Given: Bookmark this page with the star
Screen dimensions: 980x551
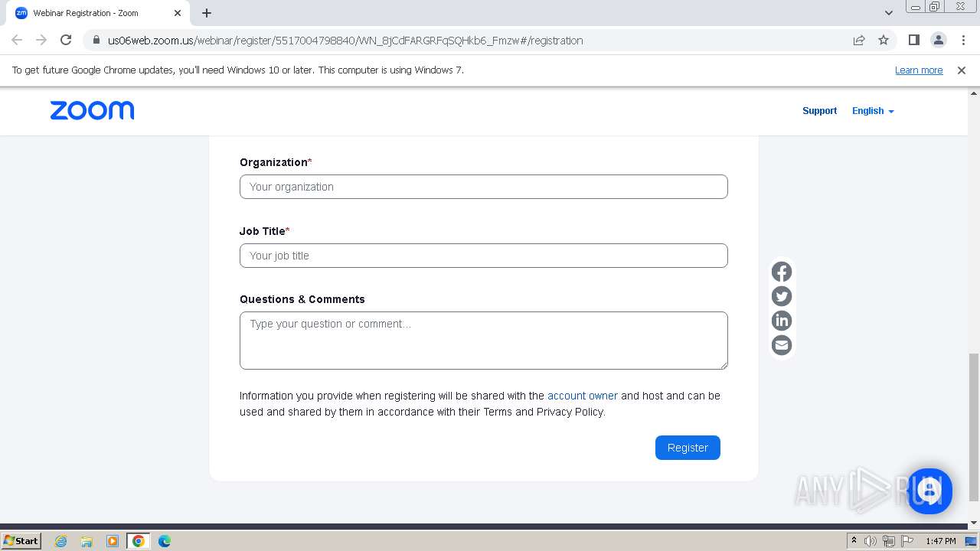Looking at the screenshot, I should (884, 40).
